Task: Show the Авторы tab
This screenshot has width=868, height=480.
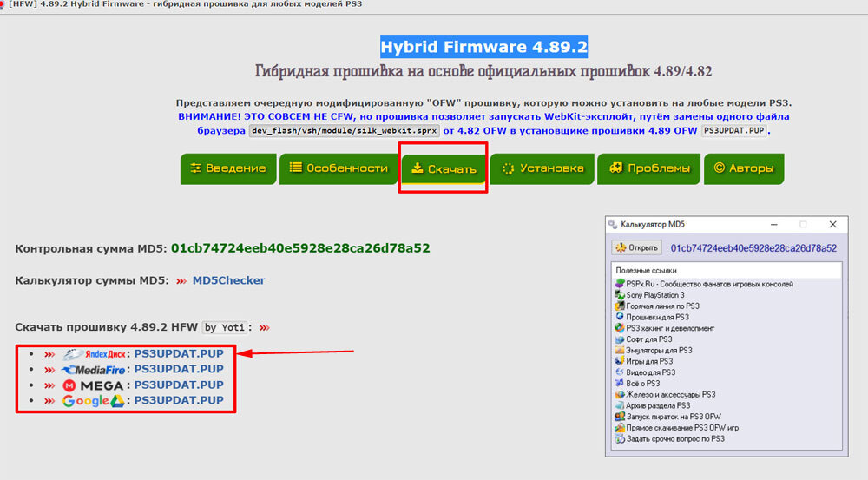Action: click(x=744, y=168)
